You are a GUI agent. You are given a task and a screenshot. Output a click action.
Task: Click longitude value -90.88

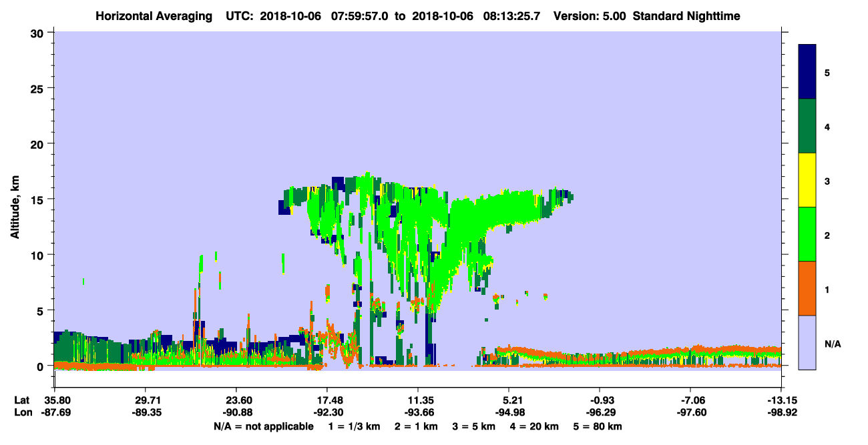(x=236, y=413)
